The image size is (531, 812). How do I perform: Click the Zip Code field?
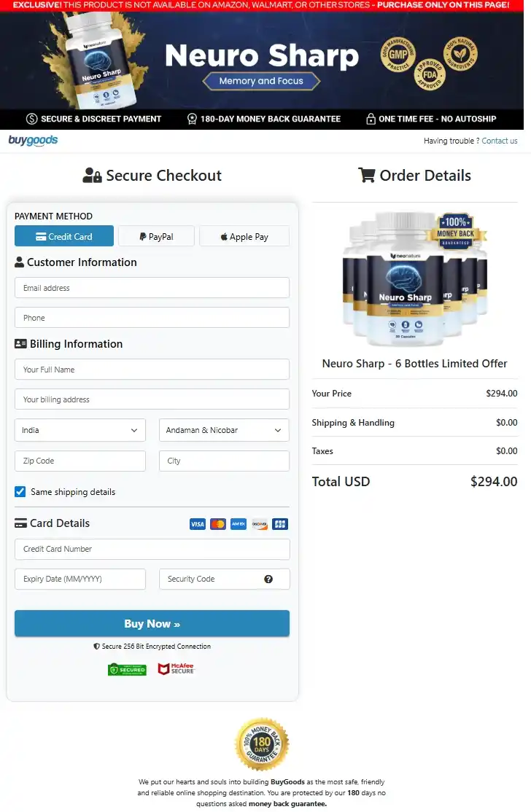point(80,461)
